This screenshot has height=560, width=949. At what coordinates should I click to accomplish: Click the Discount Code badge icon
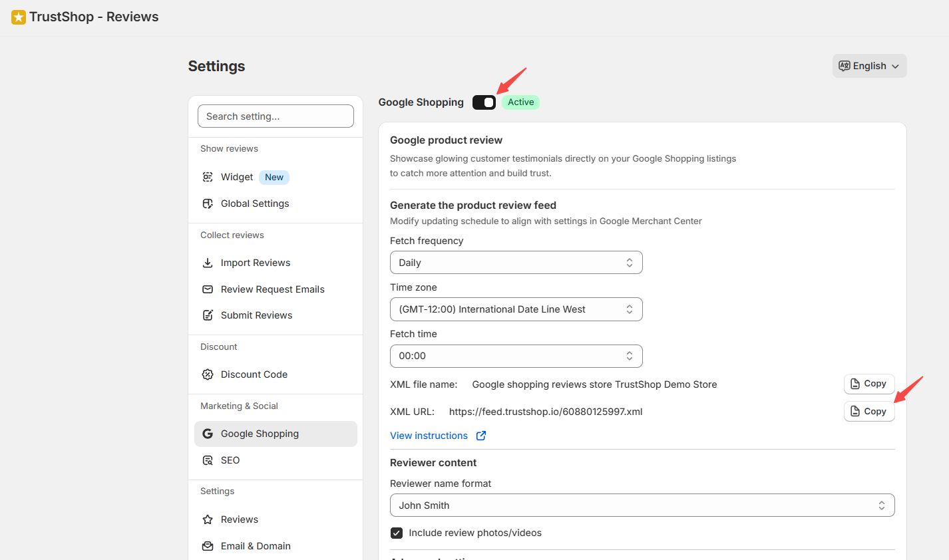pyautogui.click(x=208, y=374)
